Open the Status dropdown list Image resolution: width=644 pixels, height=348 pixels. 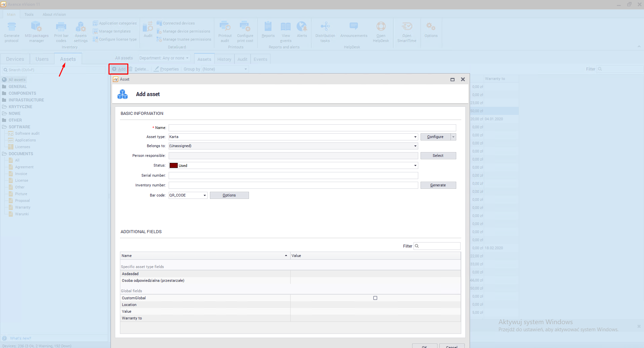[x=415, y=166]
